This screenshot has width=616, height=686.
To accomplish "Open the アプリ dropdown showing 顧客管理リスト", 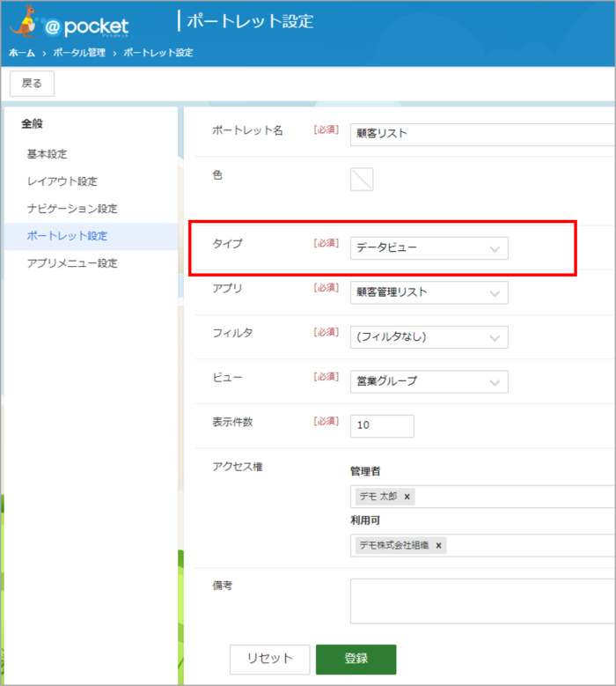I will pyautogui.click(x=429, y=292).
